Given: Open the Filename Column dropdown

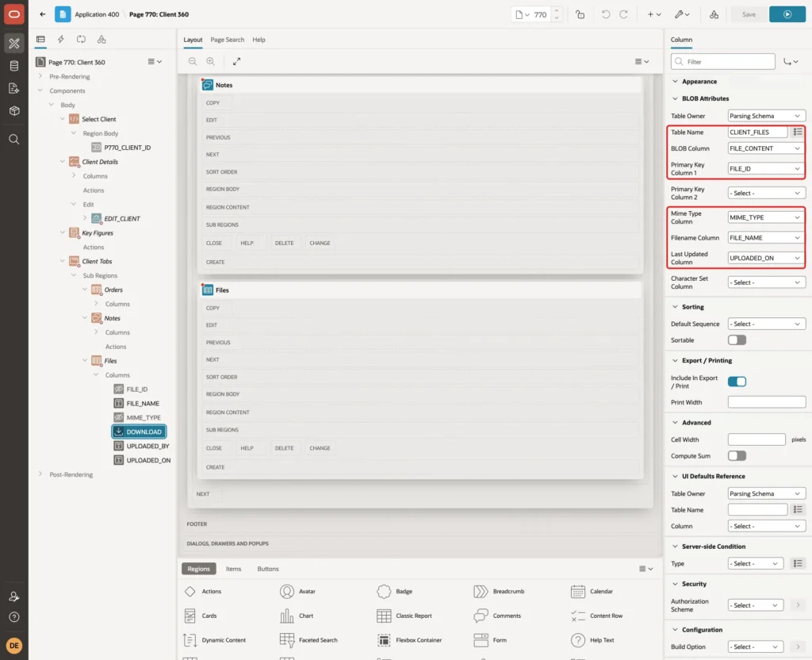Looking at the screenshot, I should tap(767, 238).
